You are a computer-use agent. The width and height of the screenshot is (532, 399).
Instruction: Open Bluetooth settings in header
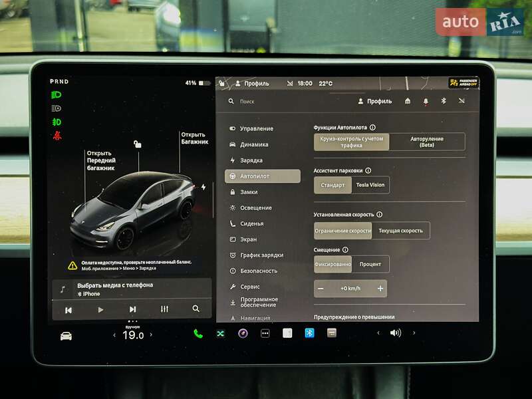444,101
